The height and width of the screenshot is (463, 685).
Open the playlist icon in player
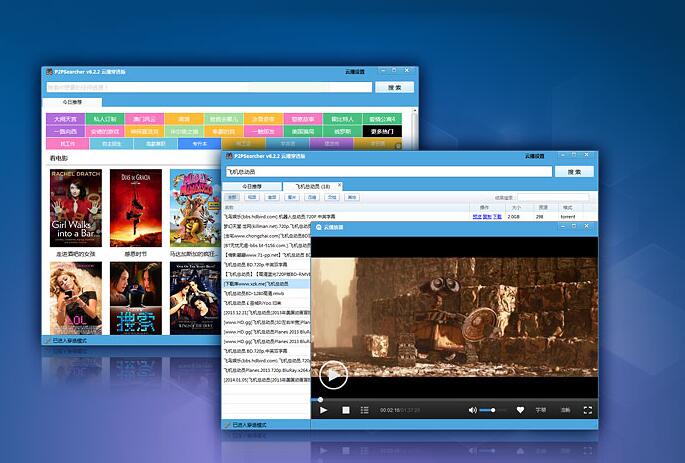click(364, 410)
